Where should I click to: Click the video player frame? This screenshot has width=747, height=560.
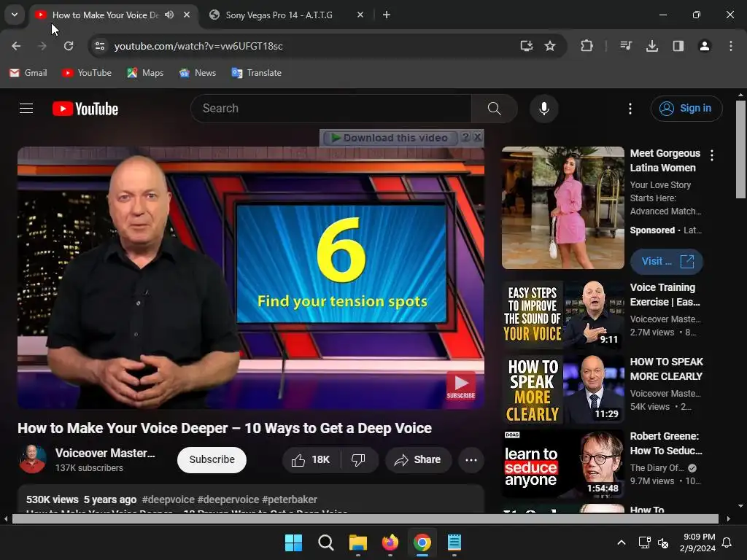point(251,278)
